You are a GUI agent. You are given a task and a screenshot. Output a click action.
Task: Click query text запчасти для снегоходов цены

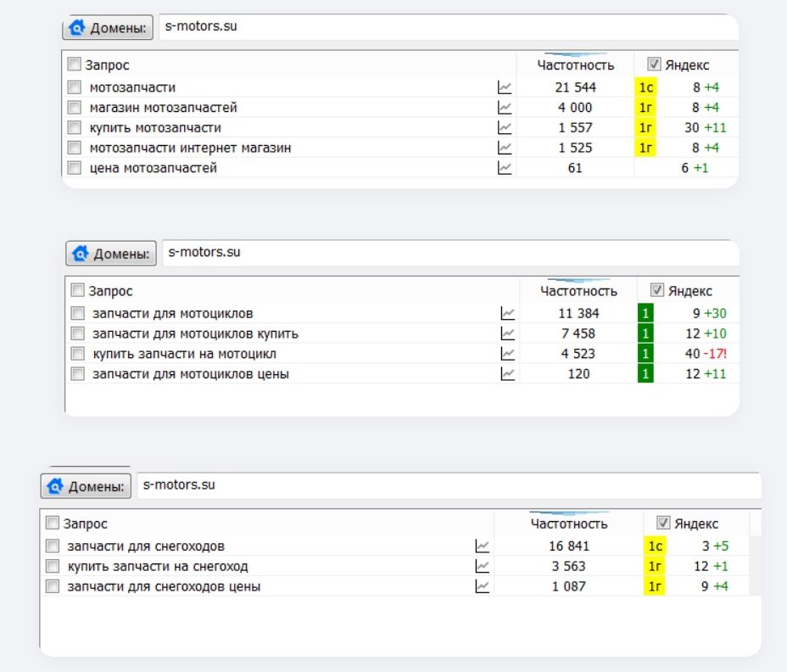(164, 586)
